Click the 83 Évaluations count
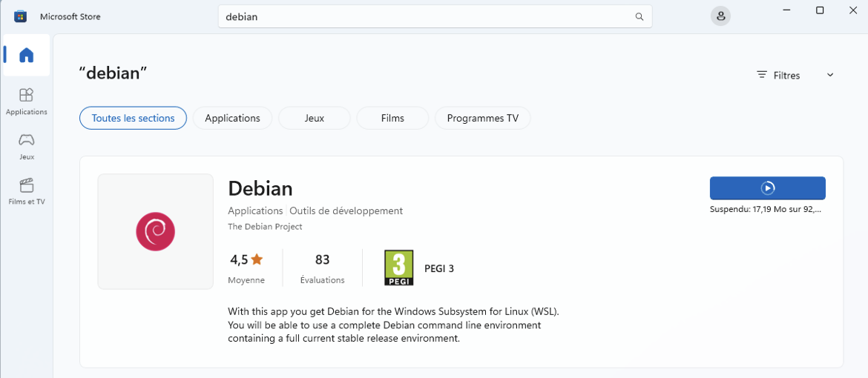Viewport: 868px width, 378px height. click(322, 268)
